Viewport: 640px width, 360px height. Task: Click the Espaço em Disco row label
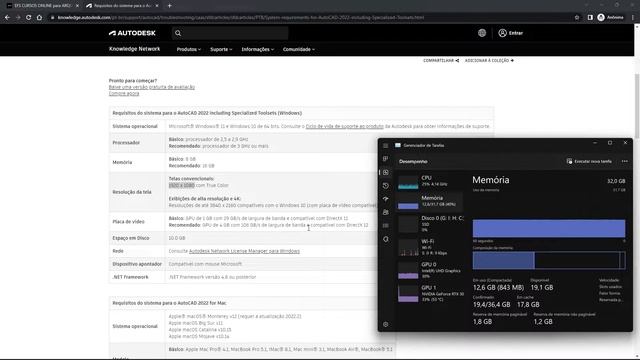131,238
